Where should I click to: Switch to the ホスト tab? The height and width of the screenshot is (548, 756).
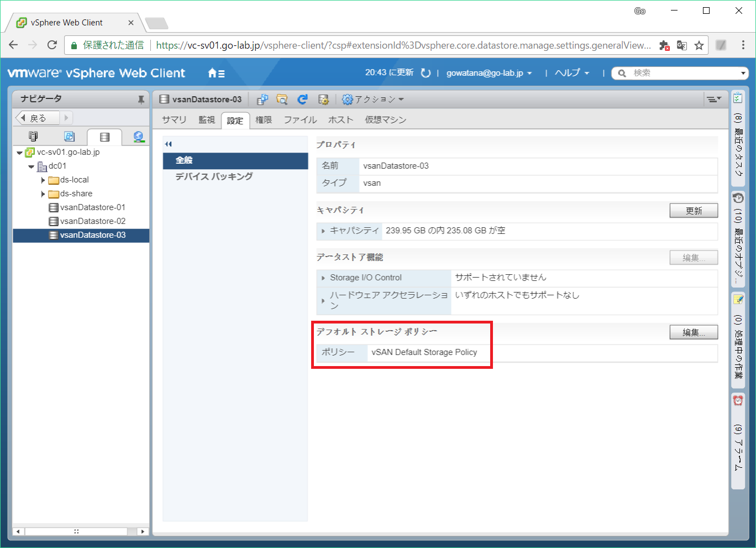340,120
